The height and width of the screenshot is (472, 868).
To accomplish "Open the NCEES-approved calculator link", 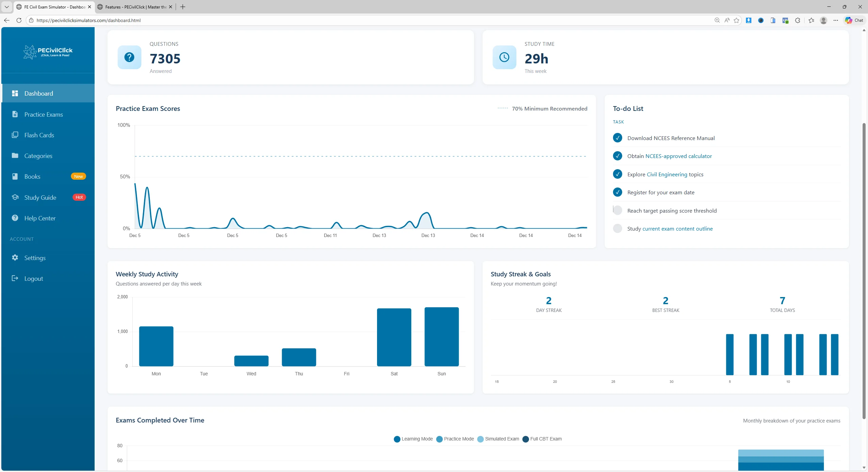I will [678, 156].
